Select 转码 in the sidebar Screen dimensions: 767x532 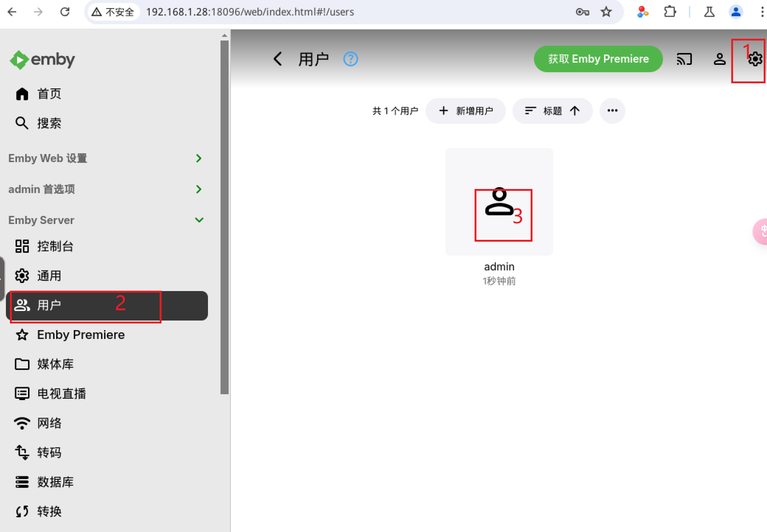[x=107, y=452]
